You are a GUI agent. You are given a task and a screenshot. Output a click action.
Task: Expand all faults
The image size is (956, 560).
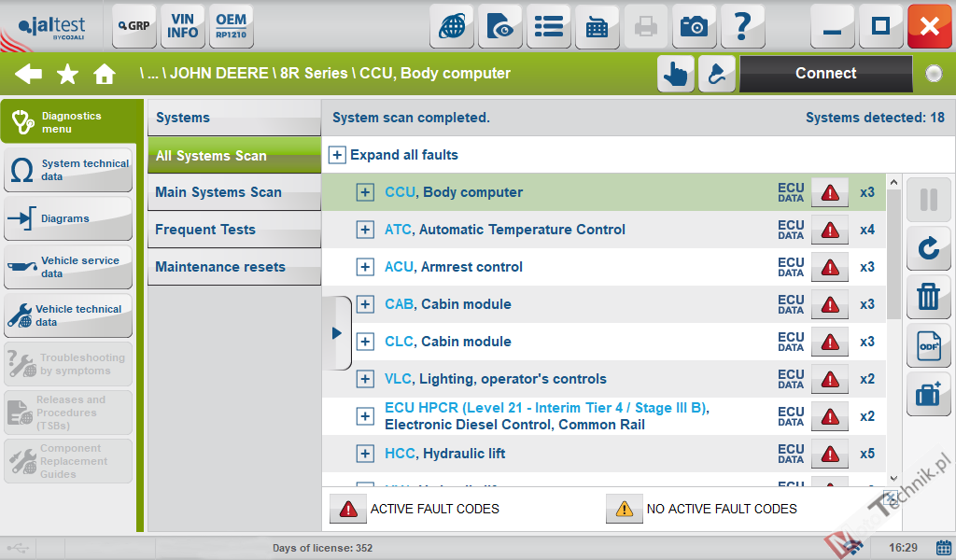pos(337,155)
